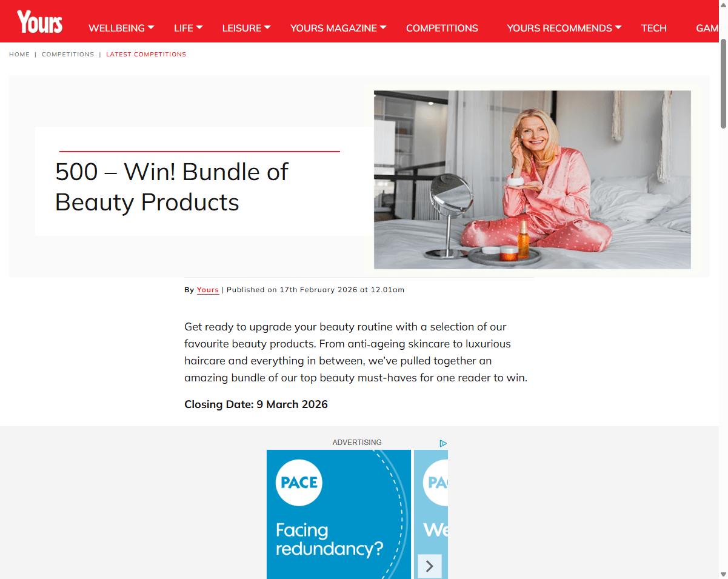
Task: Go to Home breadcrumb link
Action: click(19, 55)
